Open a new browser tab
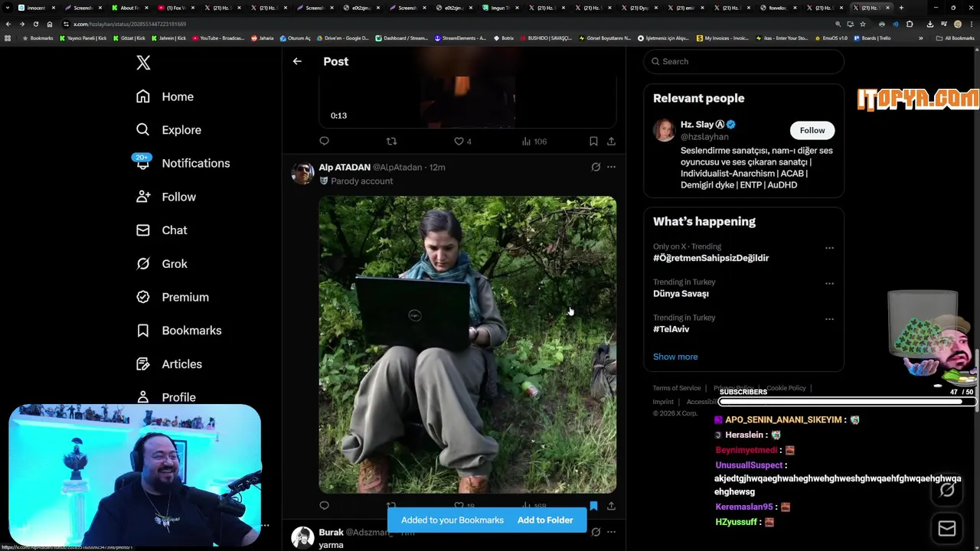The height and width of the screenshot is (551, 980). point(901,8)
